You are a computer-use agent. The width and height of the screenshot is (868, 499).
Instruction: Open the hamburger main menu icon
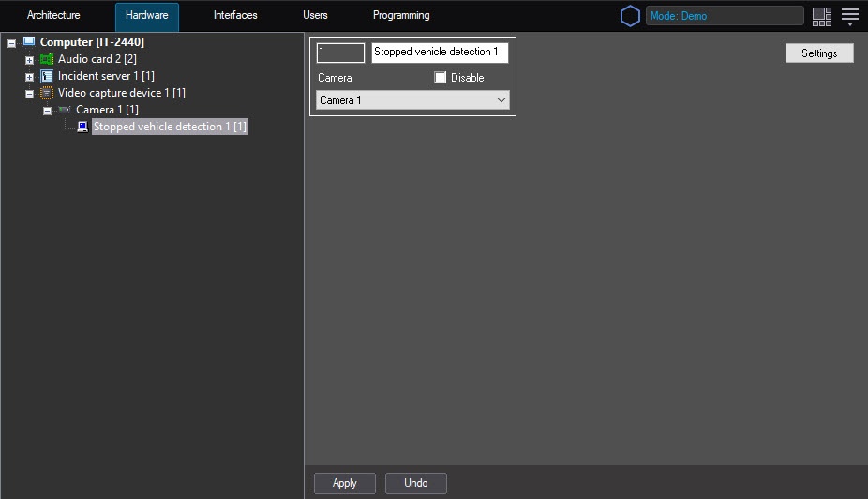tap(850, 16)
